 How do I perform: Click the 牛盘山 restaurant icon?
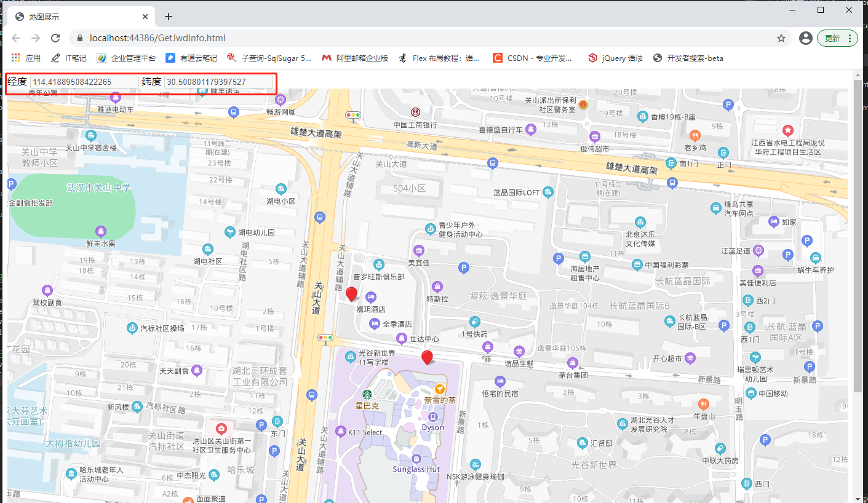pos(704,404)
